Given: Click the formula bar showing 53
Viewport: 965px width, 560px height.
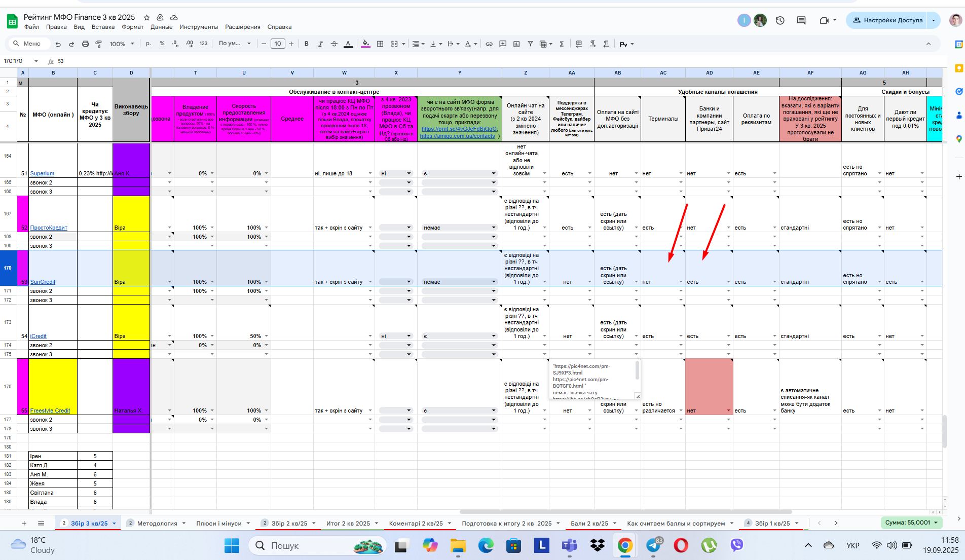Looking at the screenshot, I should click(x=497, y=61).
